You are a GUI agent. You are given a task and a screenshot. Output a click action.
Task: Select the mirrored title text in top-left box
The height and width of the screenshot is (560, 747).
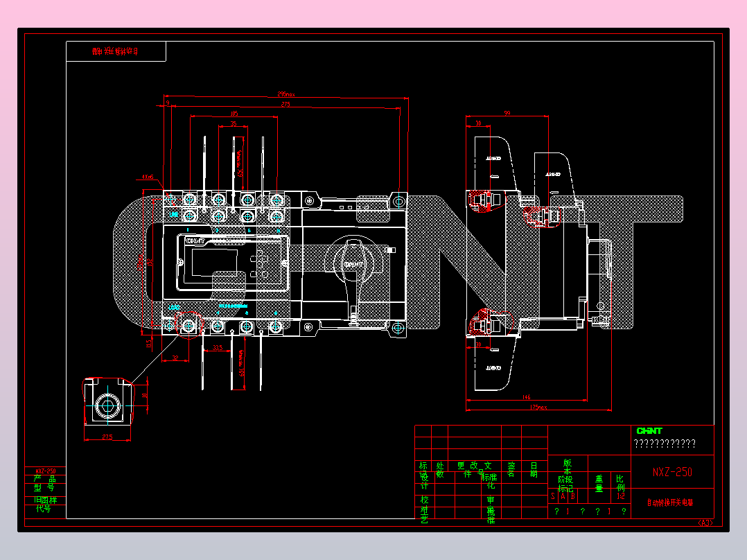pyautogui.click(x=115, y=51)
